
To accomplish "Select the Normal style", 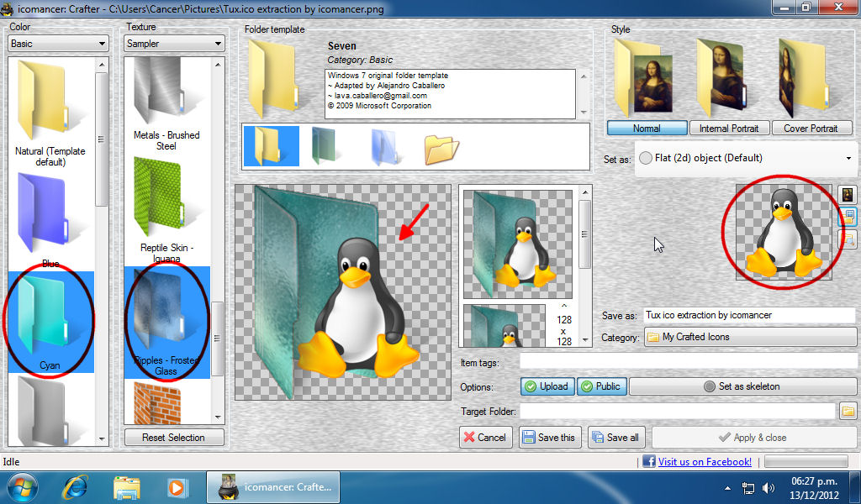I will (647, 128).
